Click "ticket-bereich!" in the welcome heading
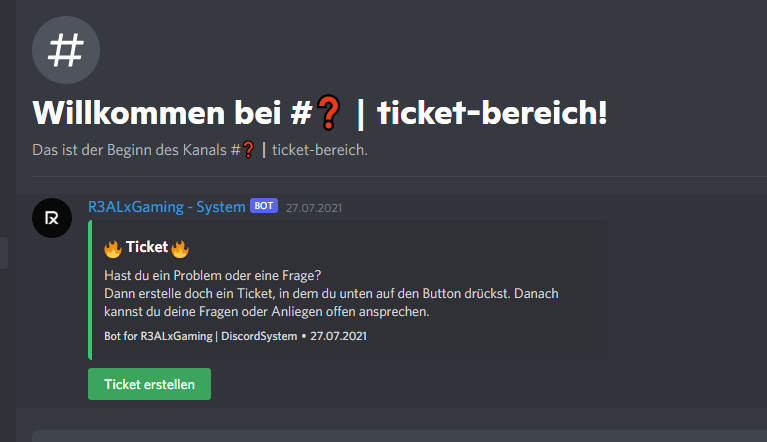767x442 pixels. point(491,113)
